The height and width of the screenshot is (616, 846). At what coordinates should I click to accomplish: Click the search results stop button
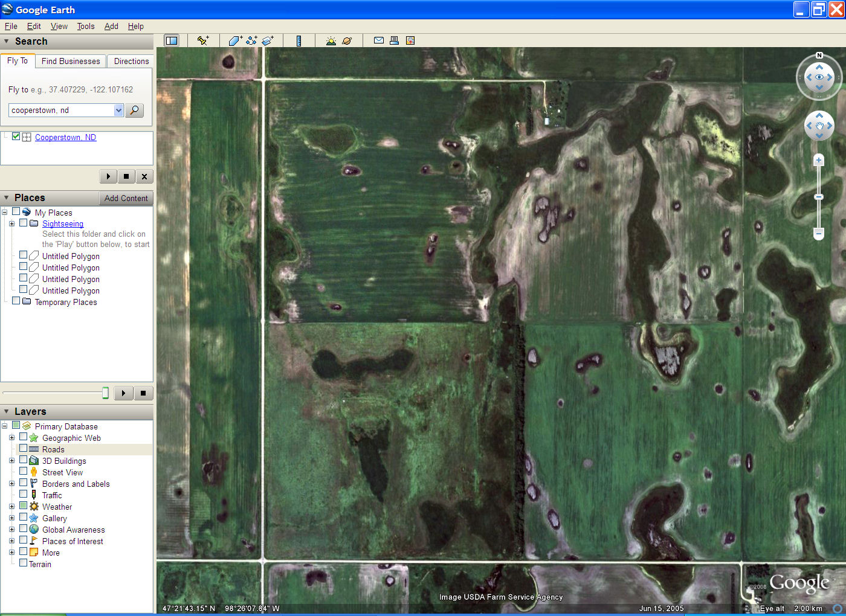click(126, 176)
